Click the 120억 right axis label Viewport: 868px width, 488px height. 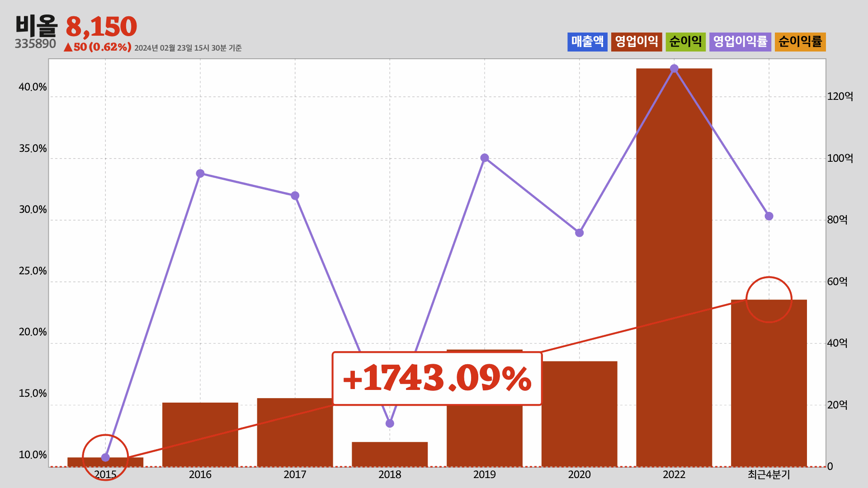[x=840, y=96]
